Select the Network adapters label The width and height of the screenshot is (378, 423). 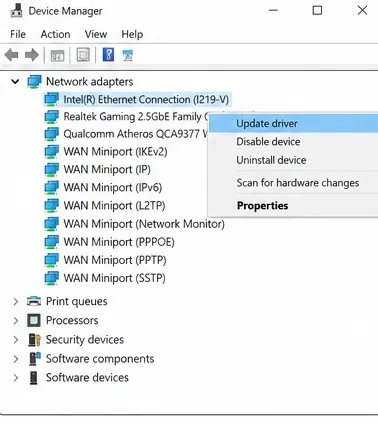click(x=89, y=82)
